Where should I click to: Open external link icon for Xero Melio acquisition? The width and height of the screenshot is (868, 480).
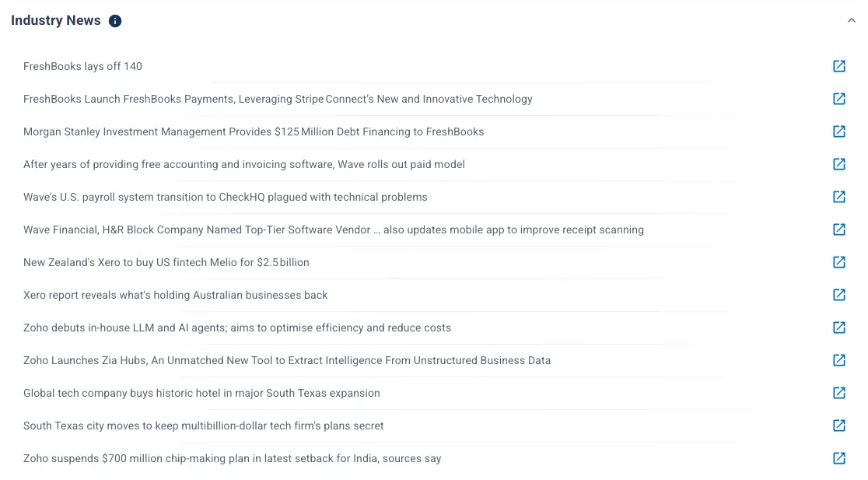[x=839, y=262]
